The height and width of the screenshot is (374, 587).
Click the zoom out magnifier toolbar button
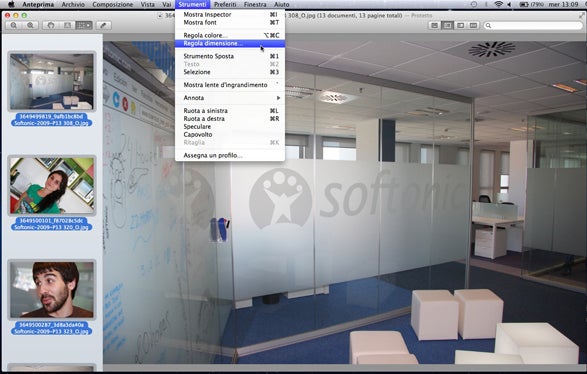14,25
